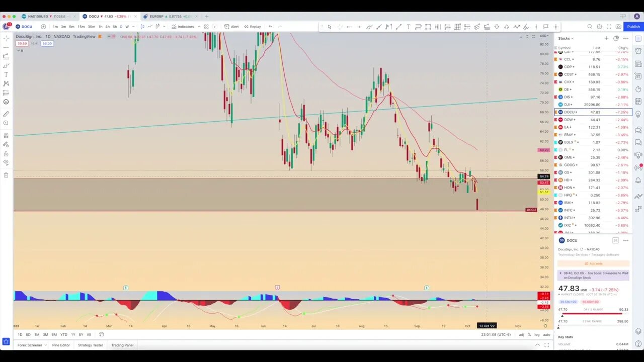Open DocuSign news headline link
The image size is (644, 362).
[594, 276]
